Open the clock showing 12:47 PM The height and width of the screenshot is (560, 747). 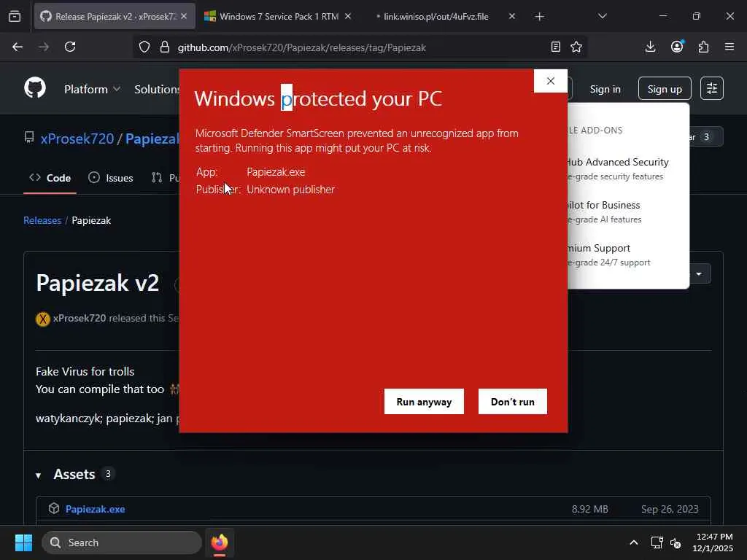713,542
